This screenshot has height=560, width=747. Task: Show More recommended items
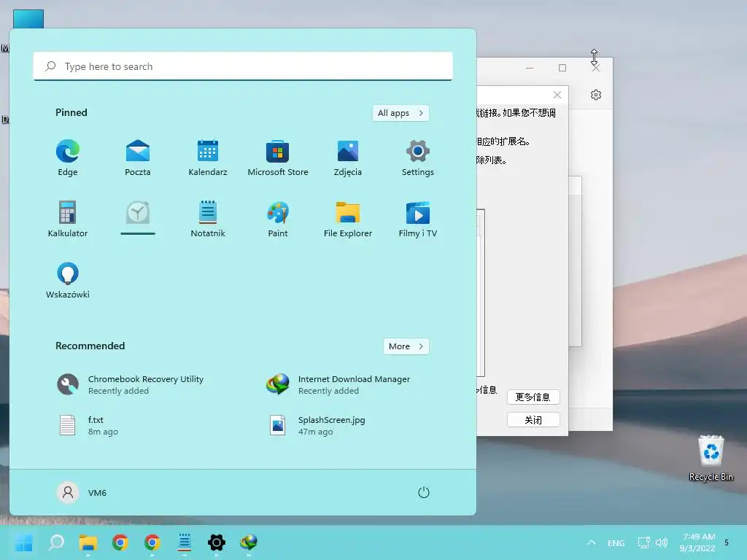click(406, 346)
